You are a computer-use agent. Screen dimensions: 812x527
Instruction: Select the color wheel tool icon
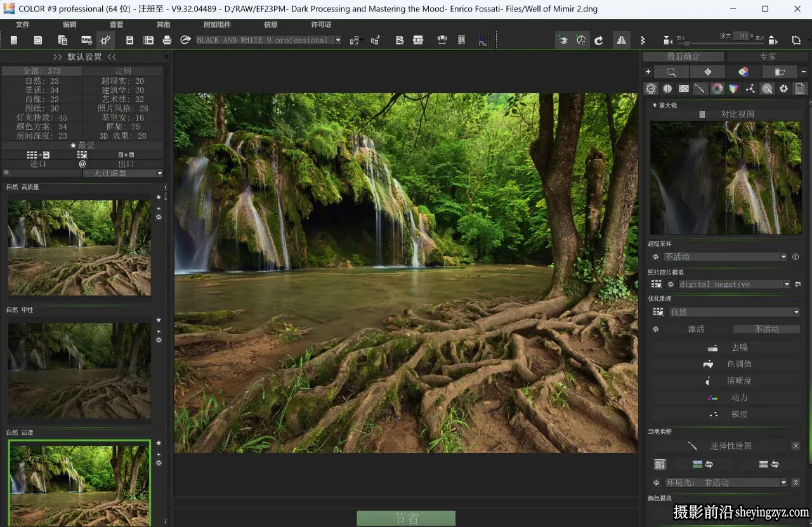tap(717, 89)
